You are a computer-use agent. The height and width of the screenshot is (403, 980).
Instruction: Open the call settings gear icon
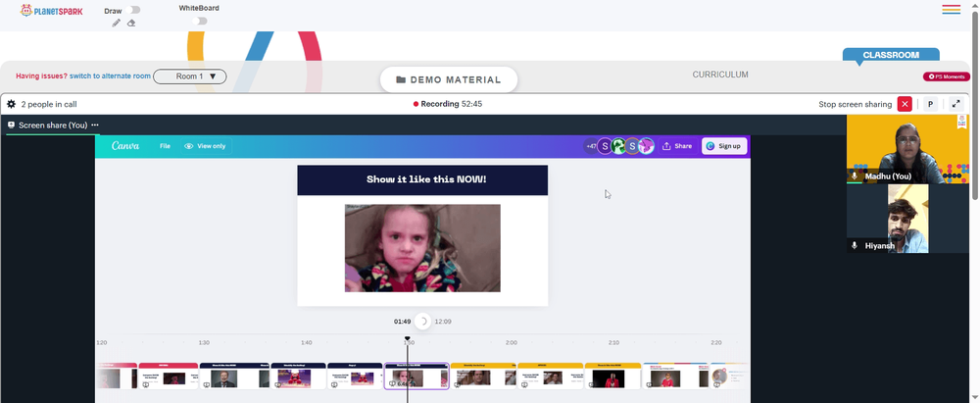tap(11, 105)
